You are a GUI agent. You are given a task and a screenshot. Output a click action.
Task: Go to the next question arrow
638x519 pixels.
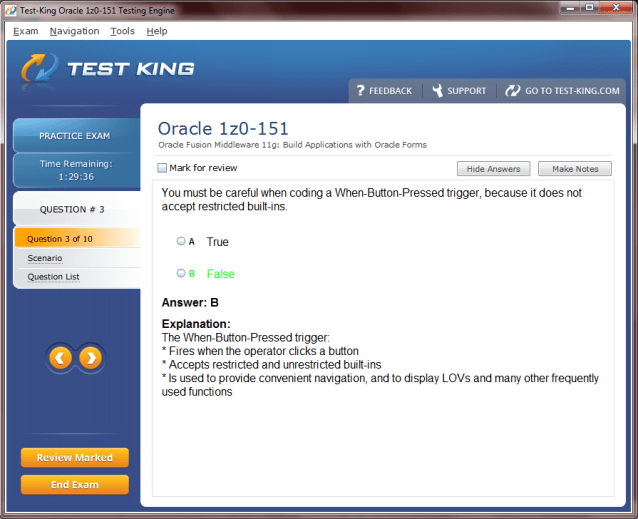point(91,358)
